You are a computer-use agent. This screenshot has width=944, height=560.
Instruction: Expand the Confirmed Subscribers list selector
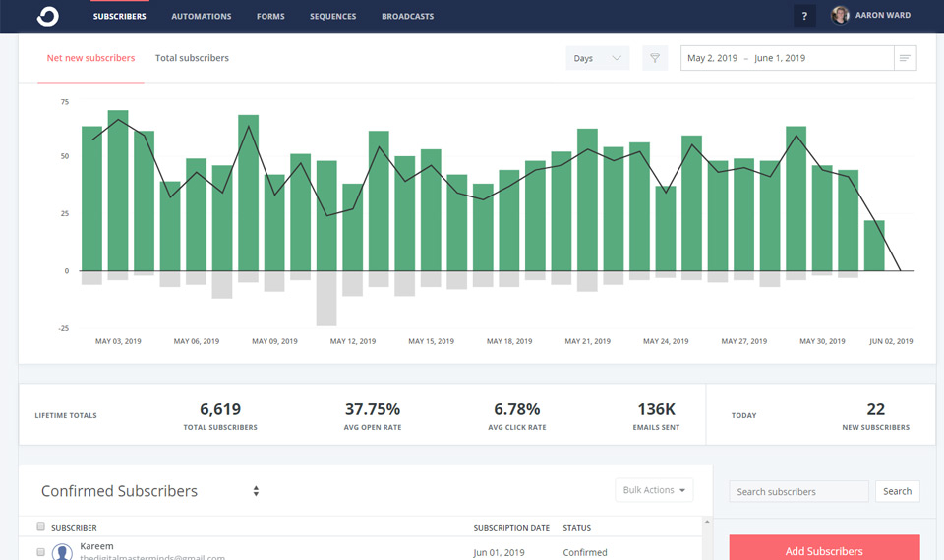[x=256, y=491]
